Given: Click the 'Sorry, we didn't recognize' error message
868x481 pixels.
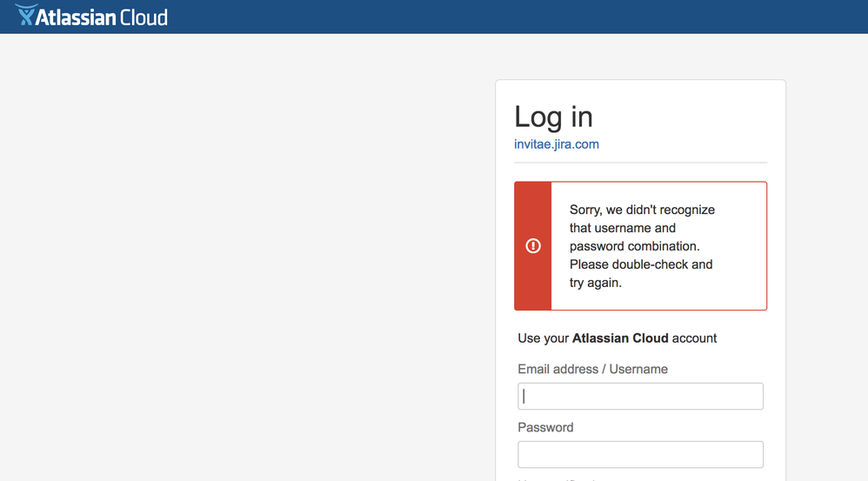Looking at the screenshot, I should pos(642,246).
